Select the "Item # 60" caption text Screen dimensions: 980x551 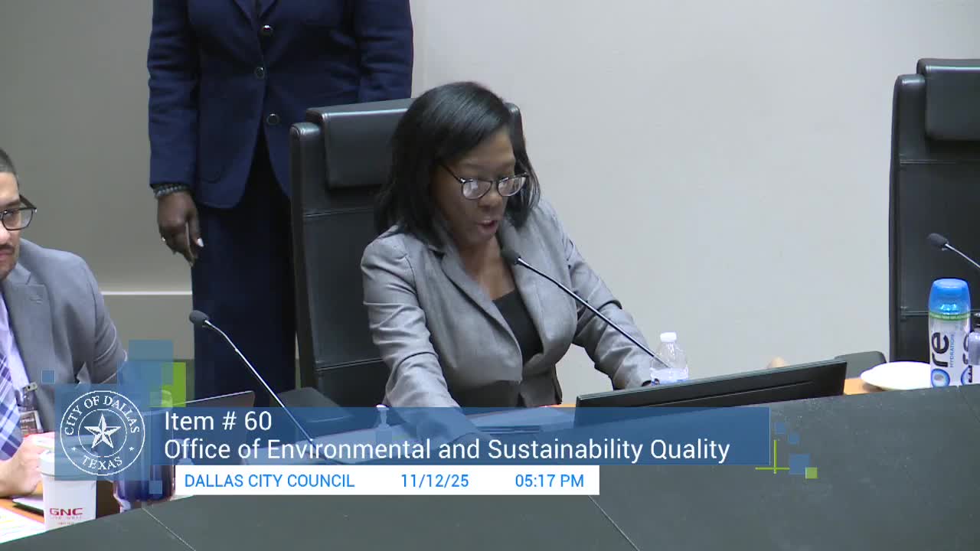pos(218,421)
